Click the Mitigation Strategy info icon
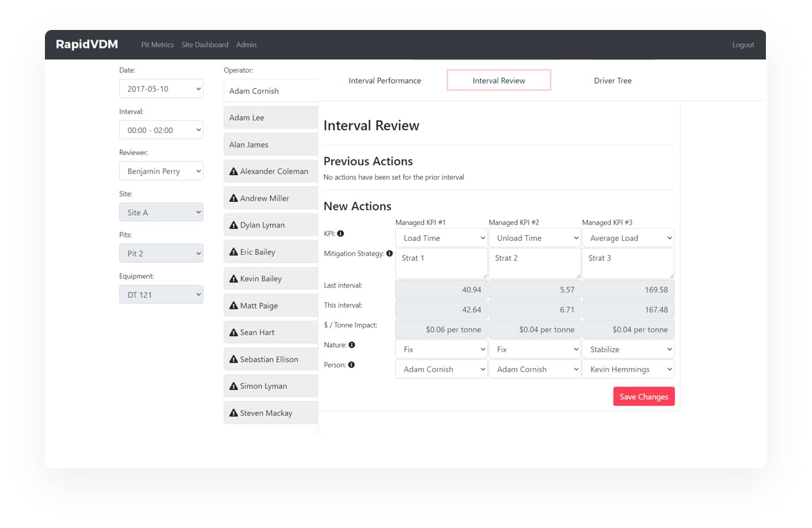 click(389, 253)
